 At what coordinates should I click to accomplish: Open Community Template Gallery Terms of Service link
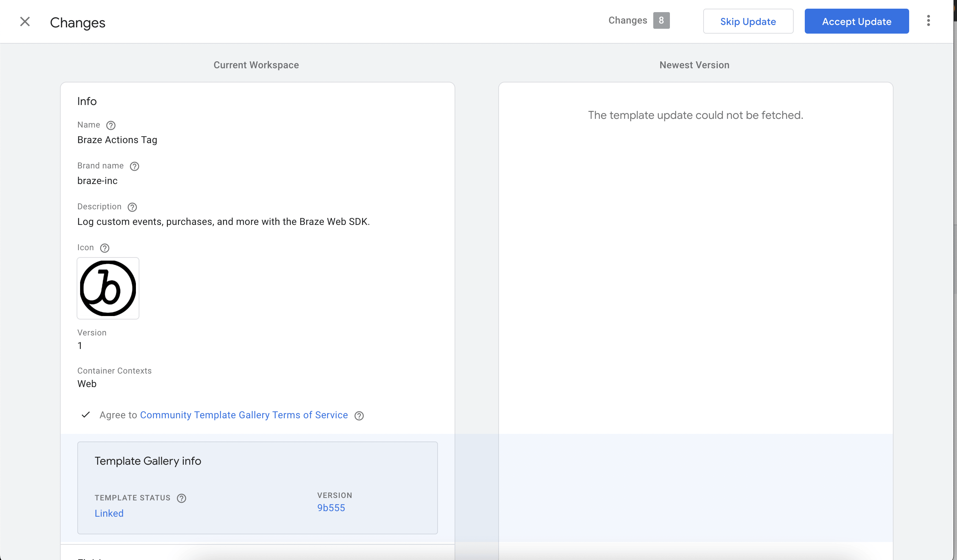coord(244,415)
